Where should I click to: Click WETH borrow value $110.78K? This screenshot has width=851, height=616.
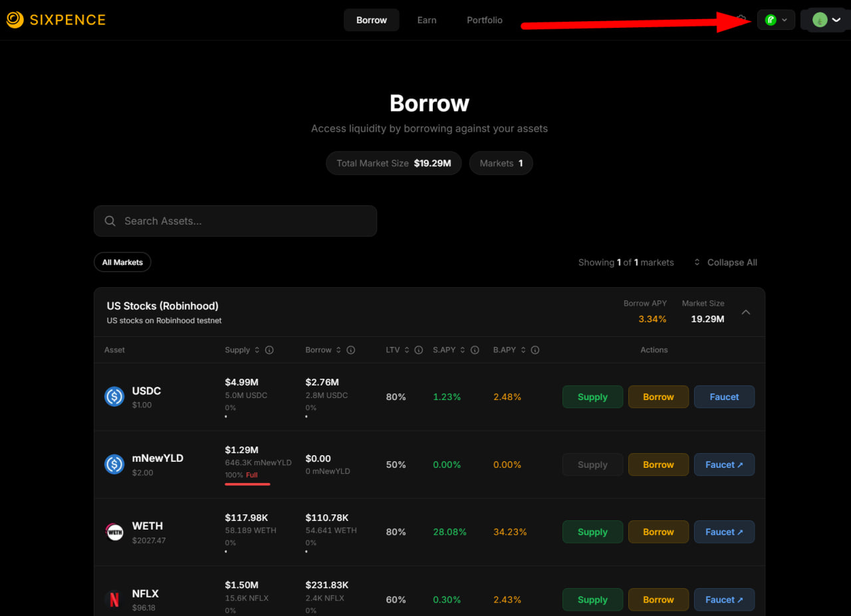[x=327, y=518]
